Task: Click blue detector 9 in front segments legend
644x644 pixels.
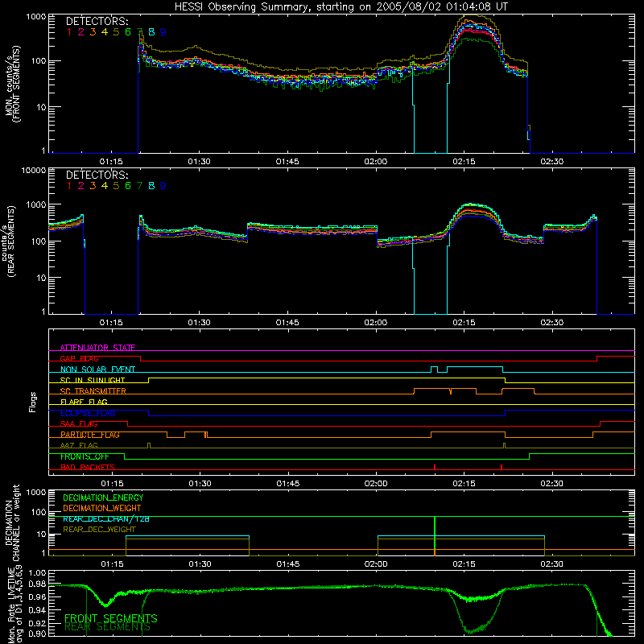Action: pos(163,32)
